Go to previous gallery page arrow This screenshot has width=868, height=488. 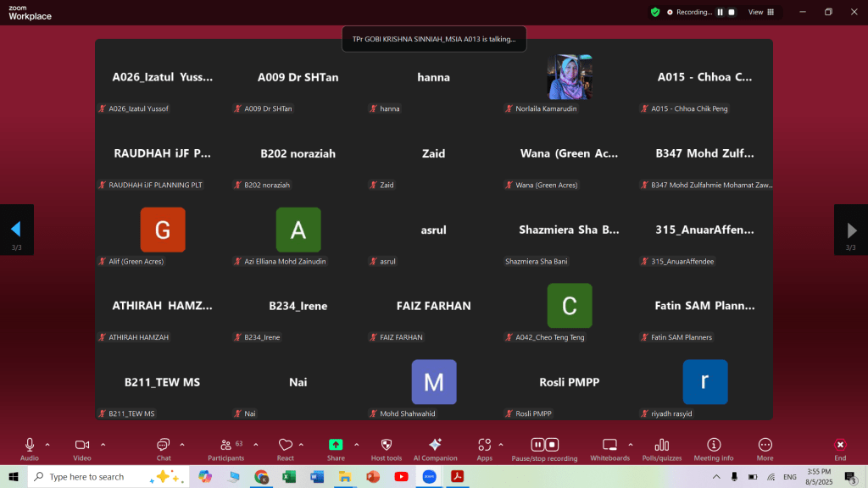point(16,230)
